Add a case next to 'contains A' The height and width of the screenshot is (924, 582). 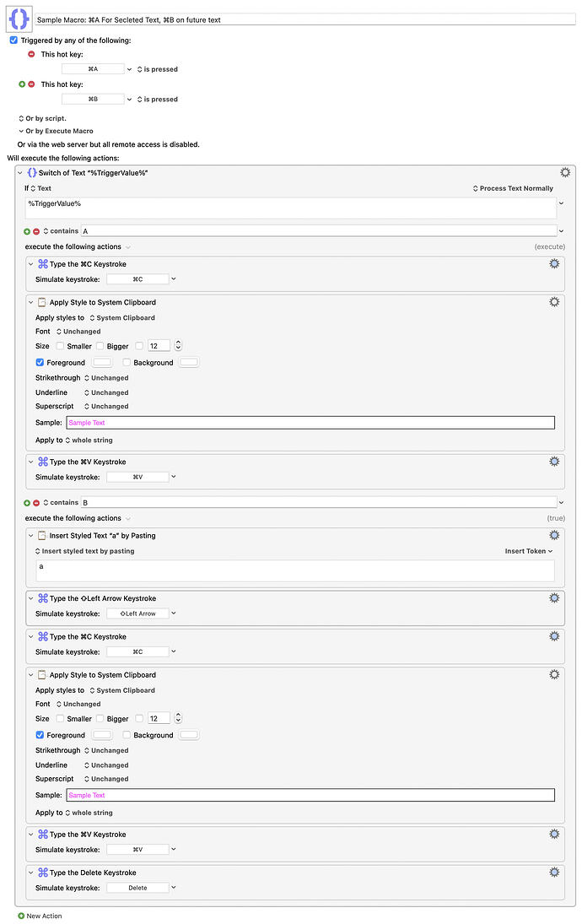coord(27,231)
